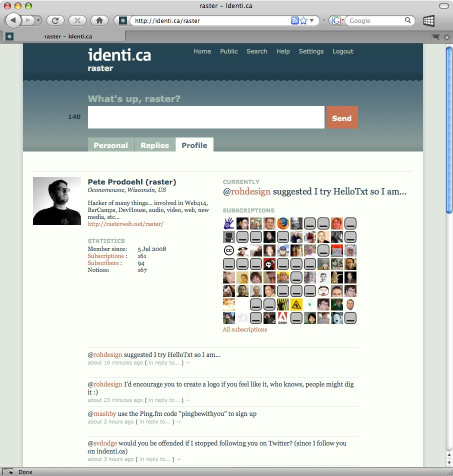Go to the browser home page icon
The image size is (453, 476).
(99, 20)
